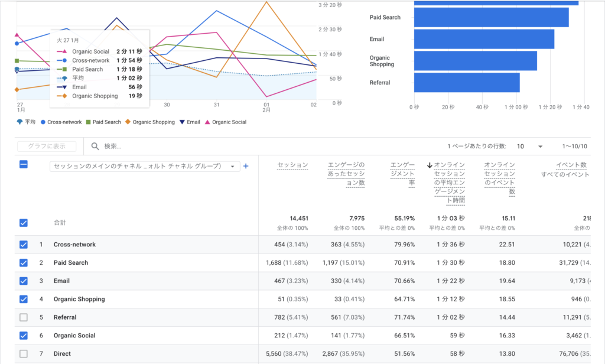Click the Paid Search bar in chart

click(x=491, y=18)
